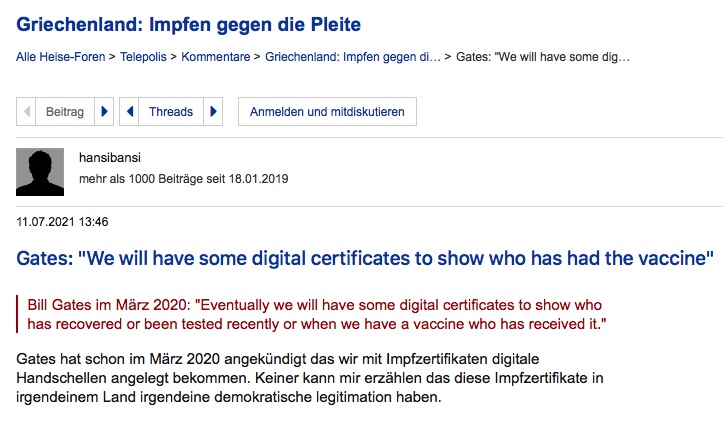
Task: Click the 'Gates: "We will have some dig…' breadcrumb
Action: point(543,57)
